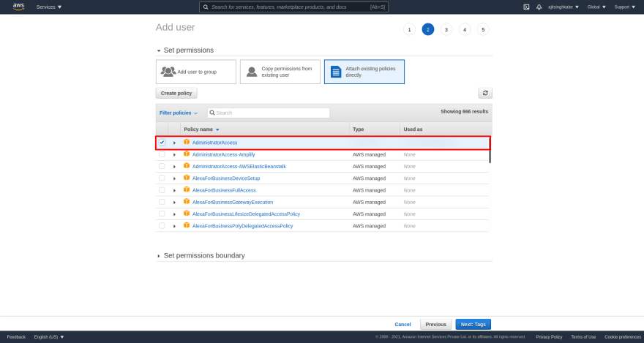Click the AlexaForBusinessDeviceSetup policy box icon

point(187,178)
